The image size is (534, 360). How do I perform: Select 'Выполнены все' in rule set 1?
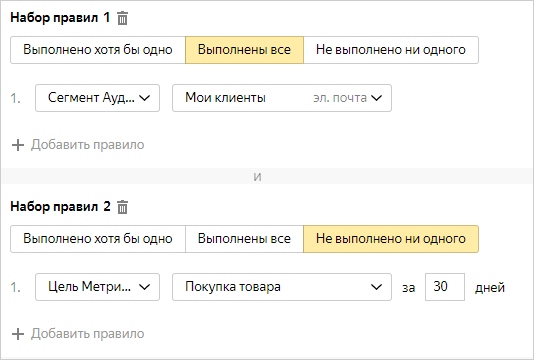[244, 50]
